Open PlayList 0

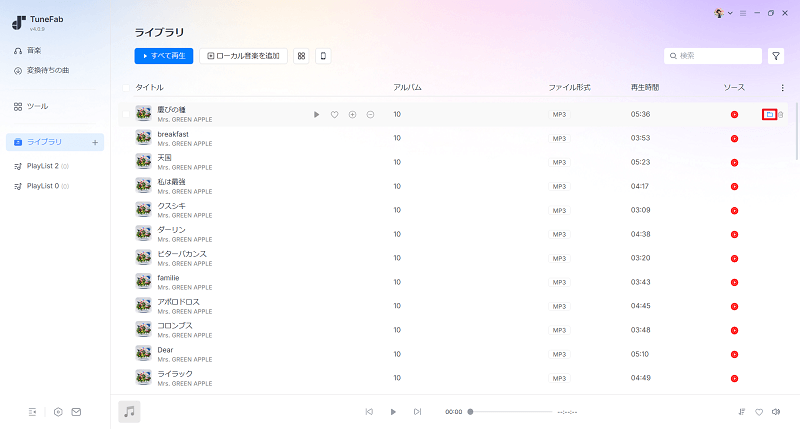pyautogui.click(x=41, y=186)
